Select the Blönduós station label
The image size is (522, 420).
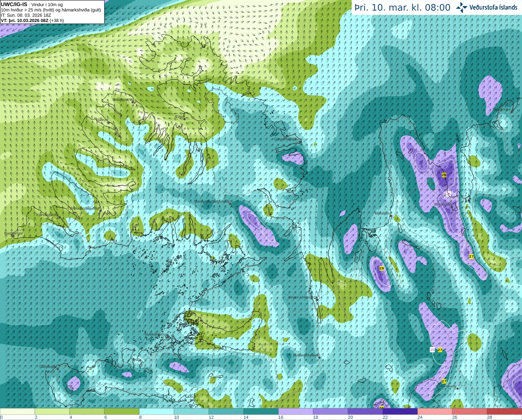[x=383, y=213]
